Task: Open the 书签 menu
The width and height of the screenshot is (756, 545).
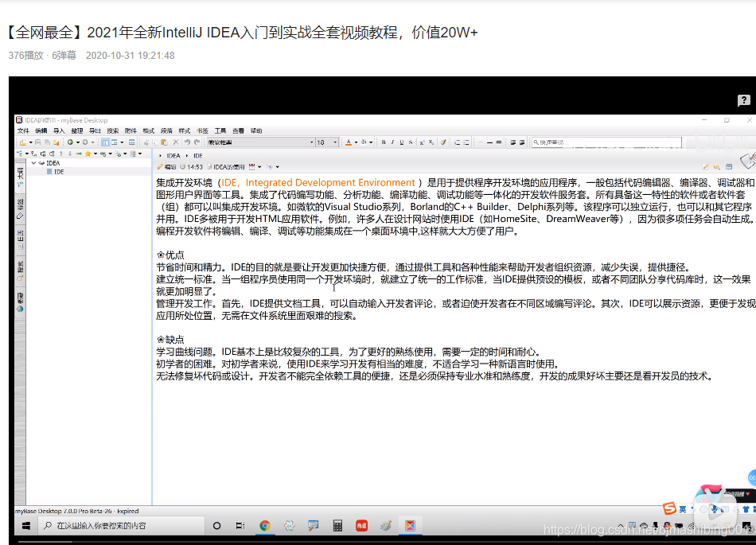Action: pyautogui.click(x=202, y=130)
